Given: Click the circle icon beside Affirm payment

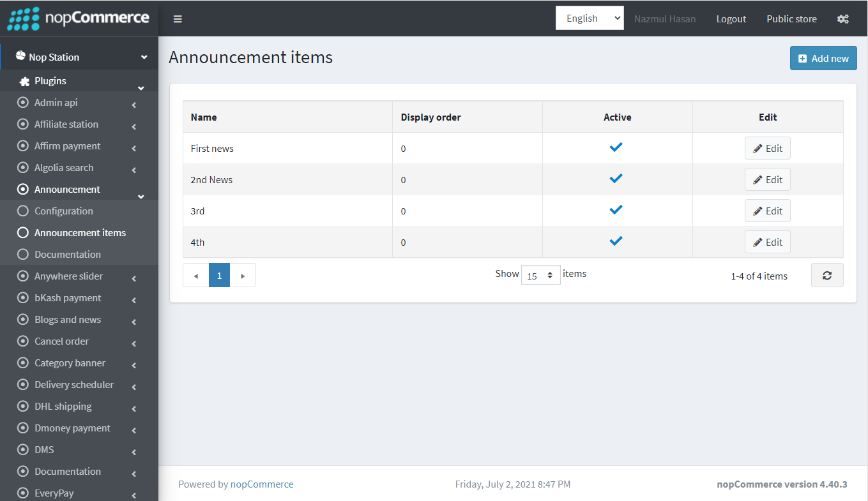Looking at the screenshot, I should pyautogui.click(x=23, y=146).
